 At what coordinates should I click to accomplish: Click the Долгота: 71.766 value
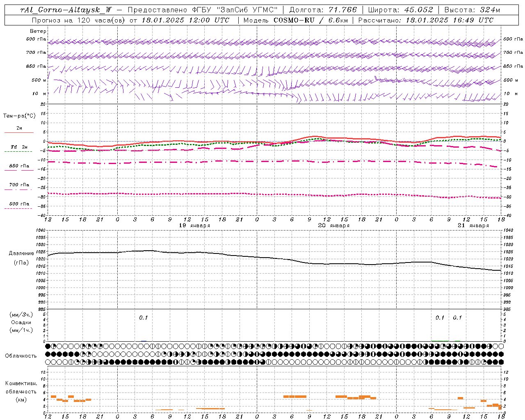point(323,10)
